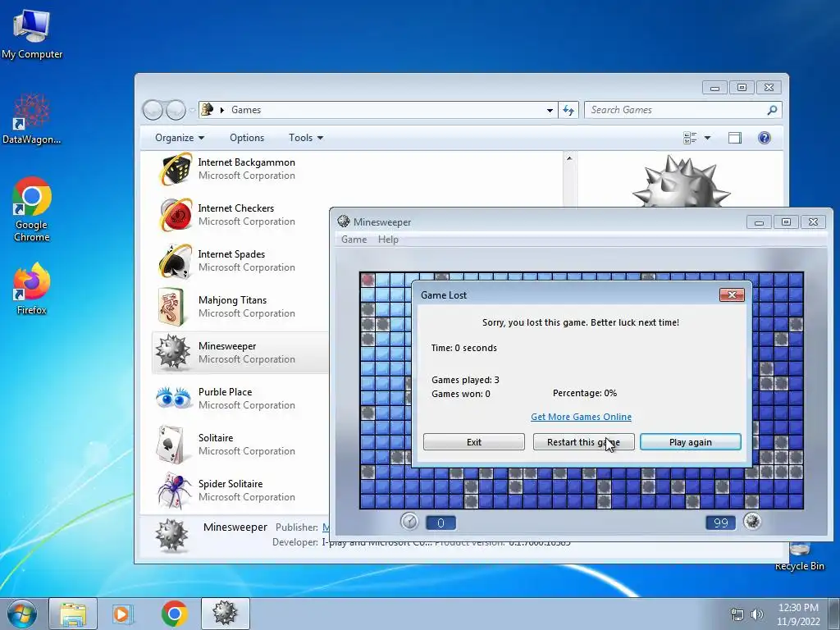Open Windows Media Player from taskbar

tap(123, 614)
